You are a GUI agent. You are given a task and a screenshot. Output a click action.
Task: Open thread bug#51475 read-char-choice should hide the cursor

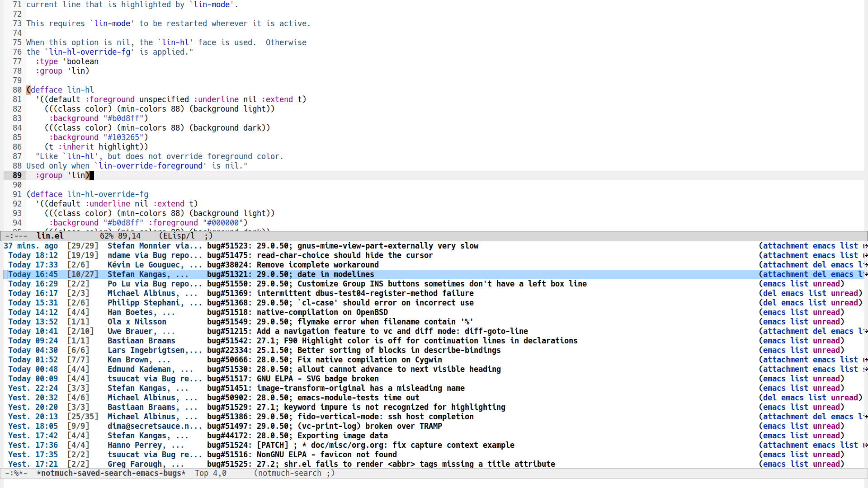[320, 255]
